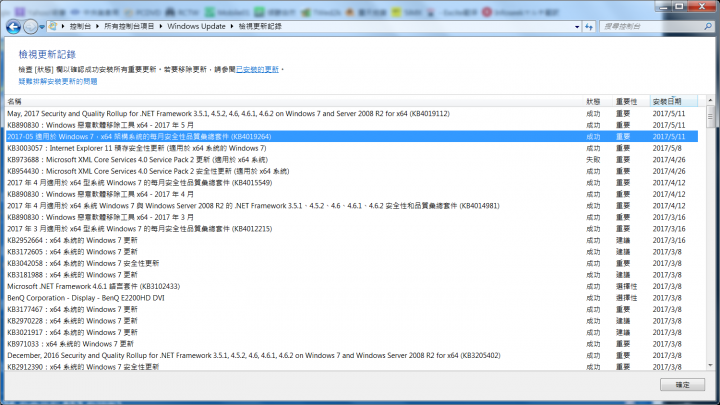Close the update history window
Screen dimensions: 720x405
(x=702, y=6)
